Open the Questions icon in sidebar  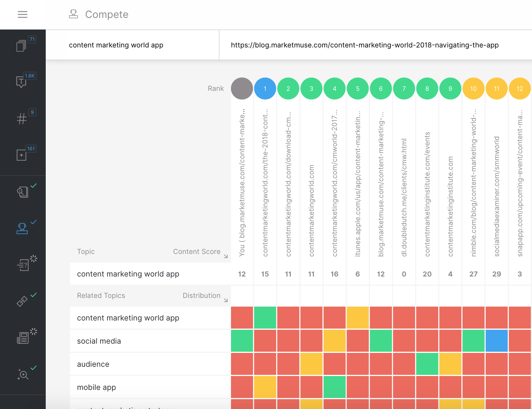point(23,265)
